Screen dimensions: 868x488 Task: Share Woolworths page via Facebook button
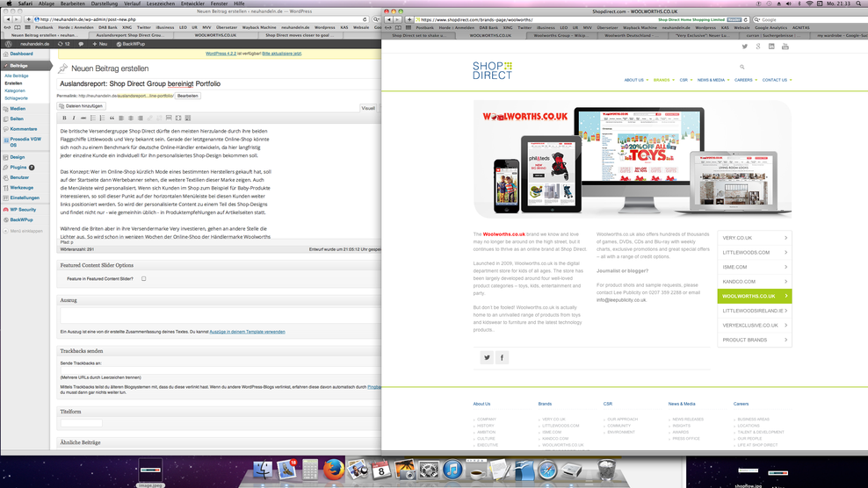coord(503,357)
